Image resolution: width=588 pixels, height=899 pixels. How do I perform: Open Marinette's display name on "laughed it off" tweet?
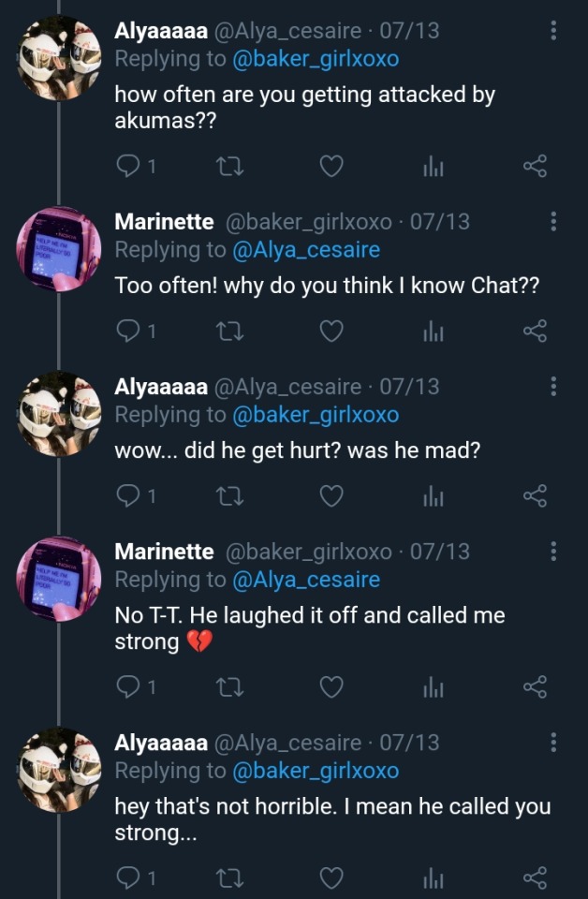[164, 553]
